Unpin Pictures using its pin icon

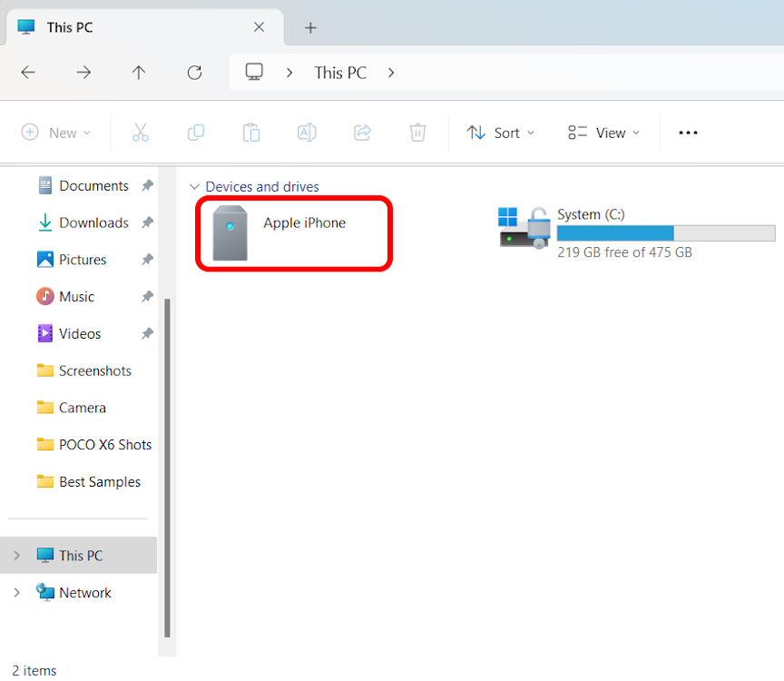pos(147,260)
